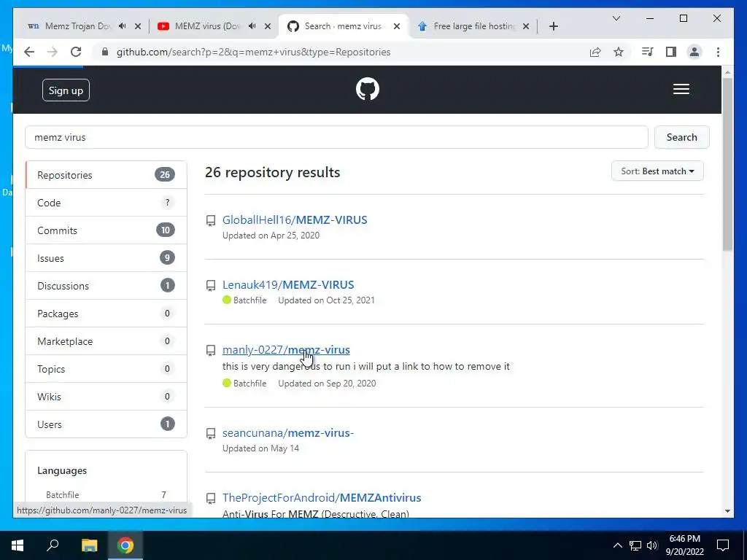The image size is (747, 560).
Task: Show hidden system tray icons
Action: (617, 545)
